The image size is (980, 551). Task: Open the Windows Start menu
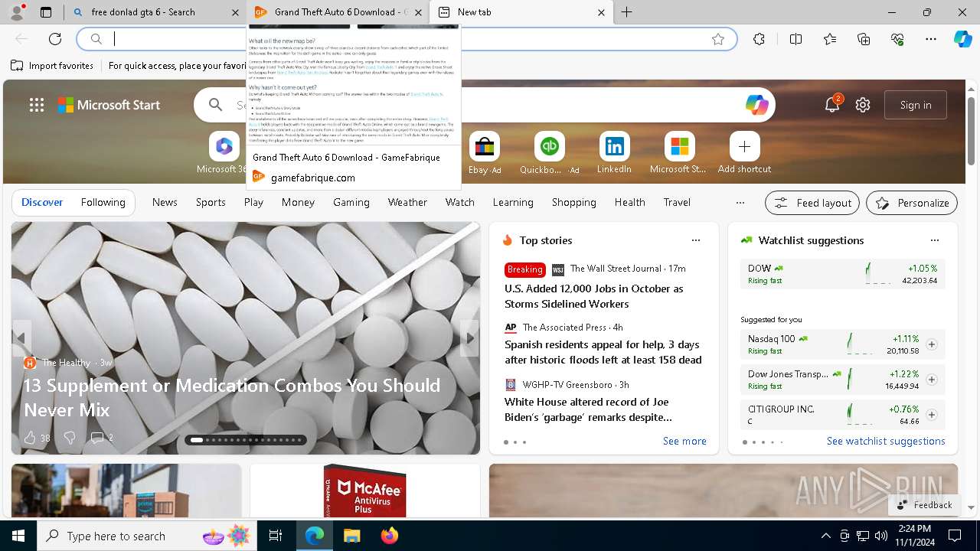pos(18,536)
